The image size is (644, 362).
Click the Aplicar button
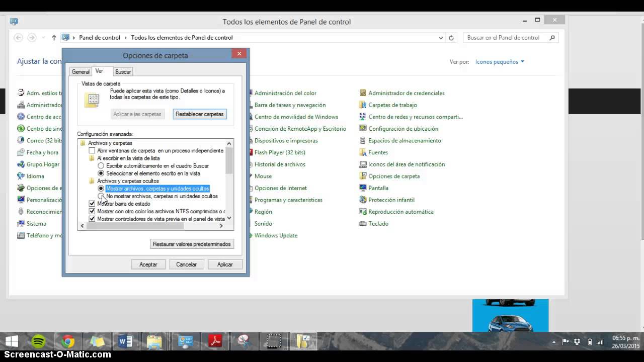(x=225, y=264)
